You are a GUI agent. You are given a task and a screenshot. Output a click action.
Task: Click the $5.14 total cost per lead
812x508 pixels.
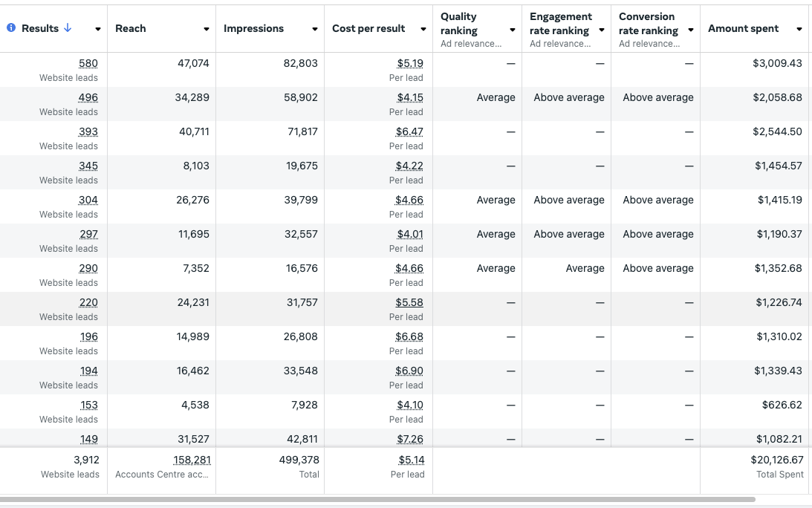pyautogui.click(x=412, y=460)
